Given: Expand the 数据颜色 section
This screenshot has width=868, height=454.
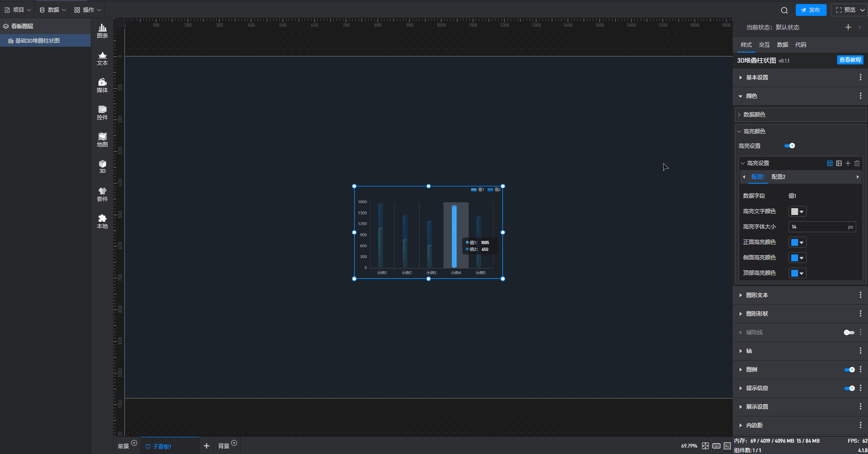Looking at the screenshot, I should 754,115.
